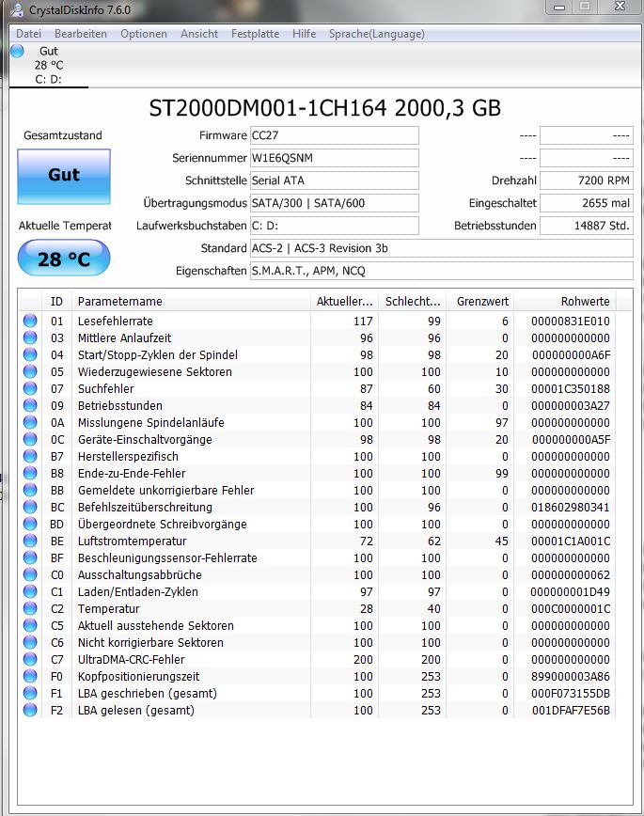Click the Übertragungsmodus field SATA/300 | SATA/600
This screenshot has width=644, height=816.
click(335, 203)
